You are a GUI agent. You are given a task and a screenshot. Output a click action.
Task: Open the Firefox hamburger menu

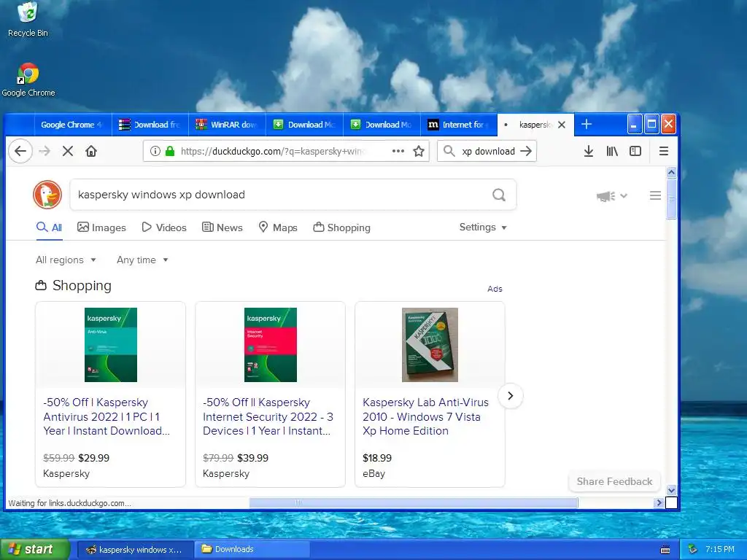pos(664,152)
